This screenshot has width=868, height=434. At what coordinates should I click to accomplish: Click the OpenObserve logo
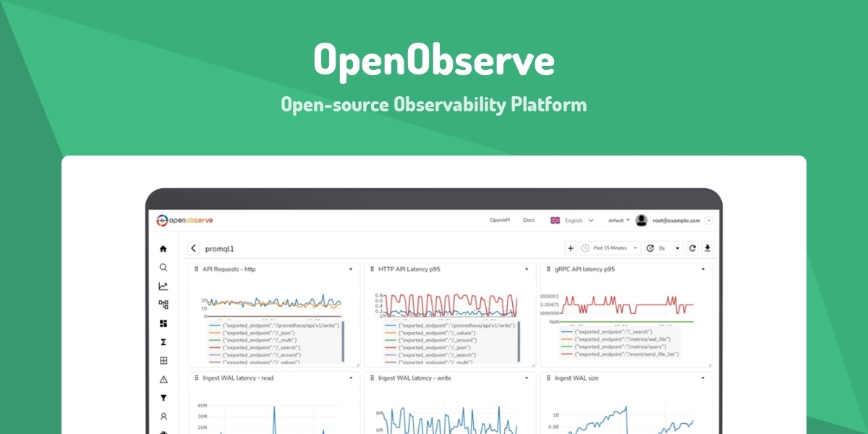click(185, 220)
